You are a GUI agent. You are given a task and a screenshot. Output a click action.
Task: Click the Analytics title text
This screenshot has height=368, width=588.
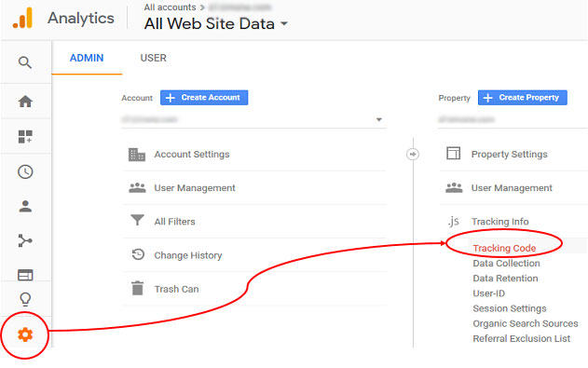click(x=81, y=19)
